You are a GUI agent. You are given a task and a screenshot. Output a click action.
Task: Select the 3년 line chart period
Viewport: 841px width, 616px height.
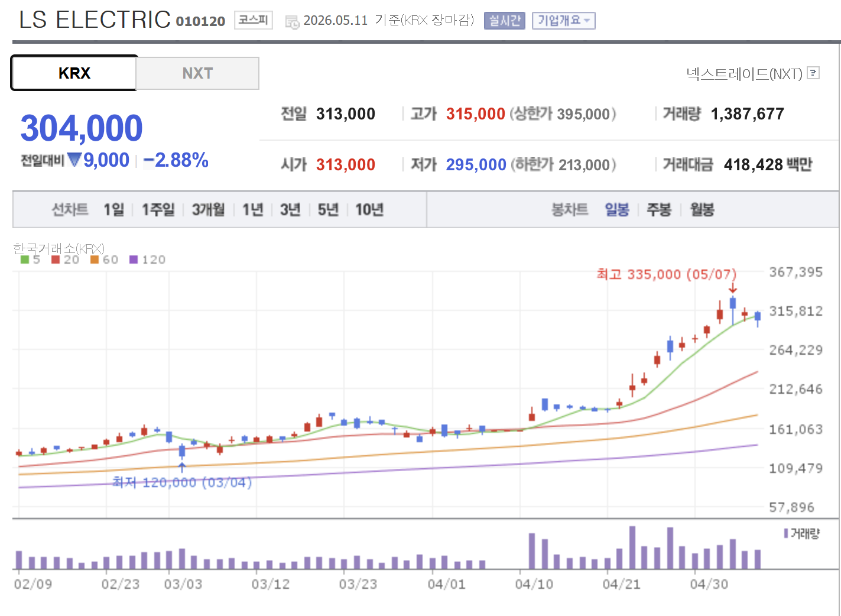click(290, 209)
